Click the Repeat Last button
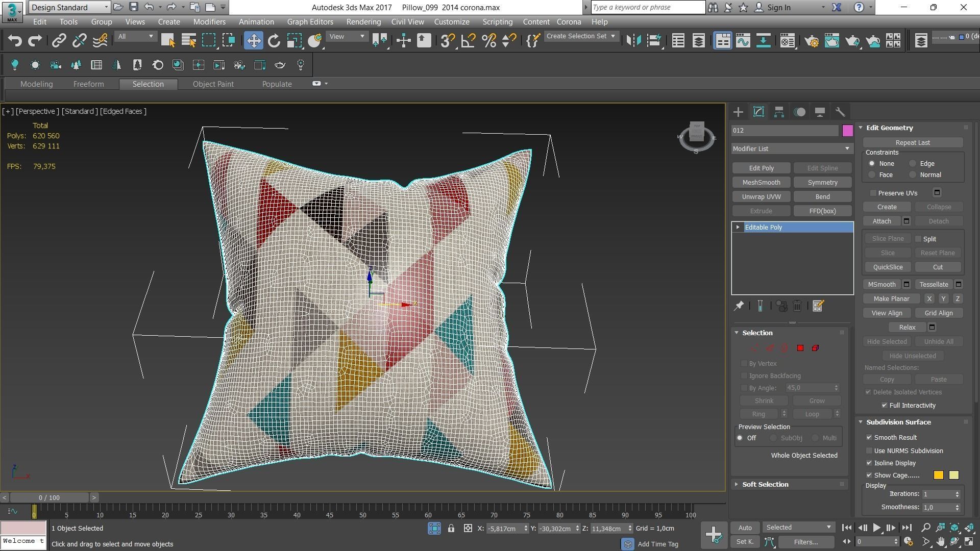Screen dimensions: 980x551 pos(913,143)
